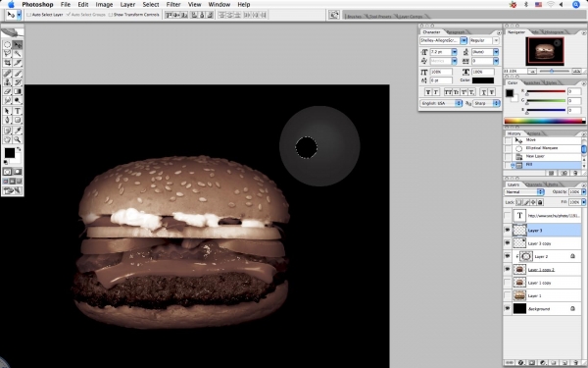Switch to the Paragraph tab
Image resolution: width=588 pixels, height=368 pixels.
click(456, 32)
